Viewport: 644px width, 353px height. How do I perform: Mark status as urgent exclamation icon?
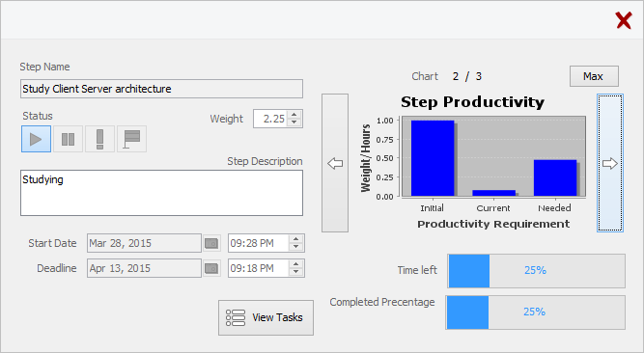[x=99, y=139]
